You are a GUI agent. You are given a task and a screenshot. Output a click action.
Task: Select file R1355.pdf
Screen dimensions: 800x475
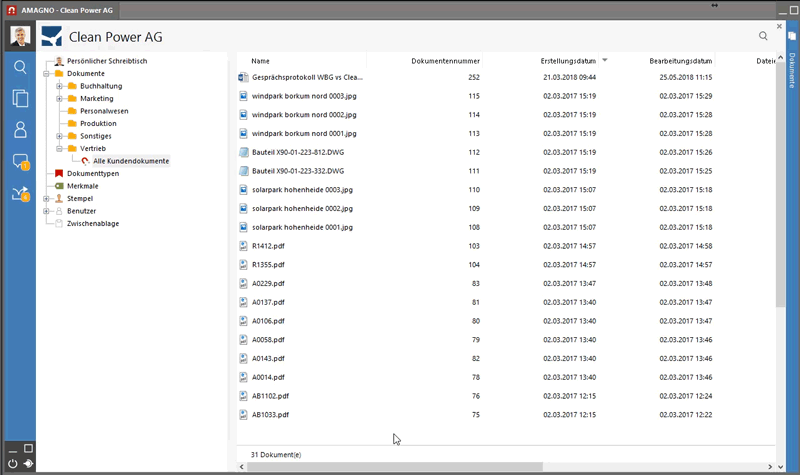pyautogui.click(x=268, y=265)
